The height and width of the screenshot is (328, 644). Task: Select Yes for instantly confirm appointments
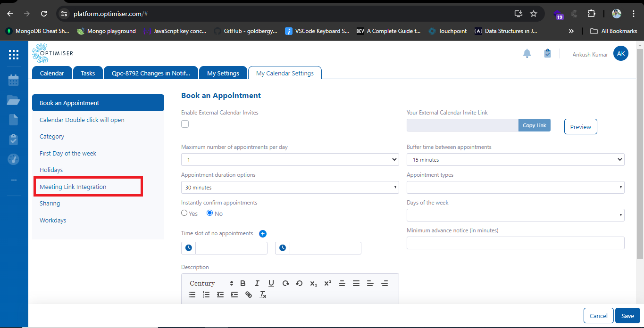coord(184,213)
